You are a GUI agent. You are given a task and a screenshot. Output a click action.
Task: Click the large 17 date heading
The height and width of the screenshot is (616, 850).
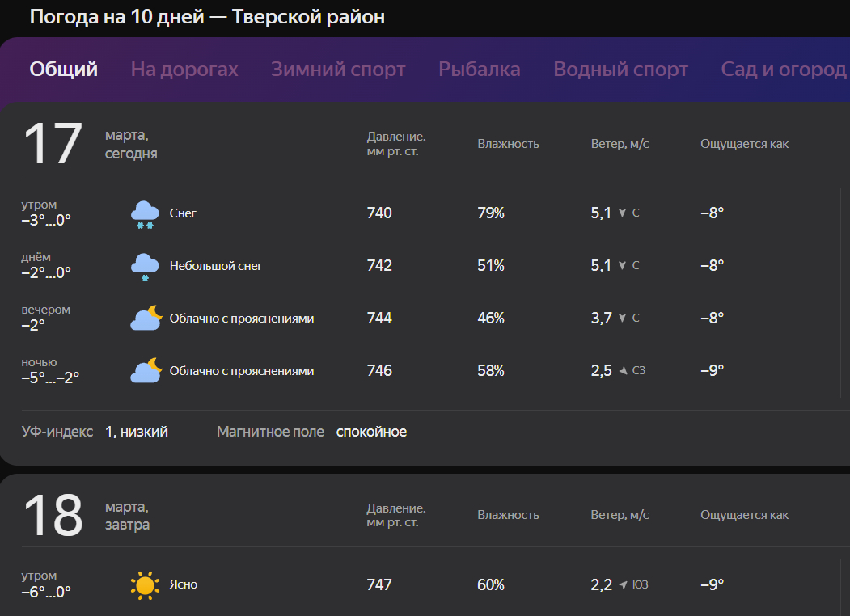point(53,144)
